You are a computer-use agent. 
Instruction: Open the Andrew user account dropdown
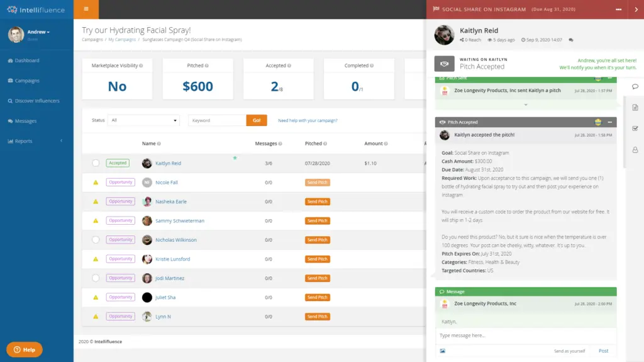38,31
